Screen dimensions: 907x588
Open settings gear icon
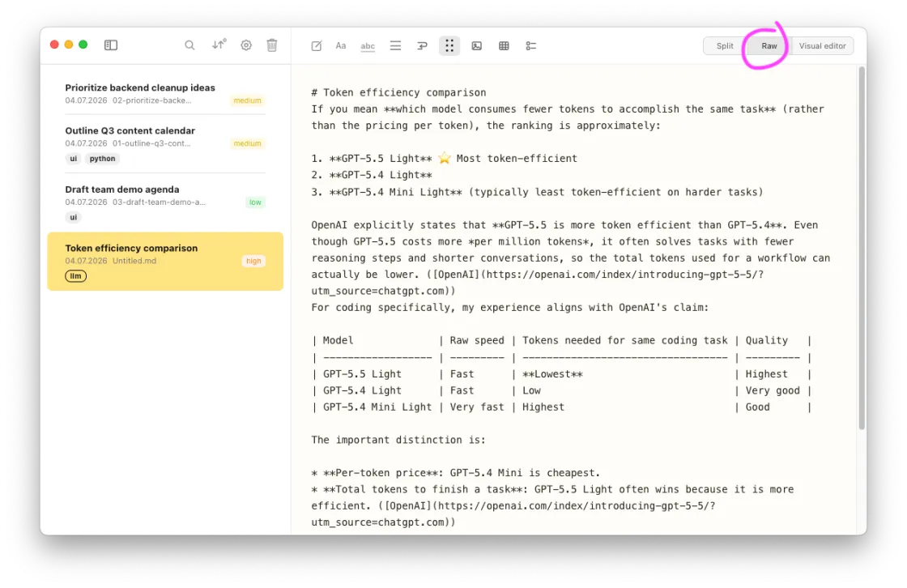point(246,45)
